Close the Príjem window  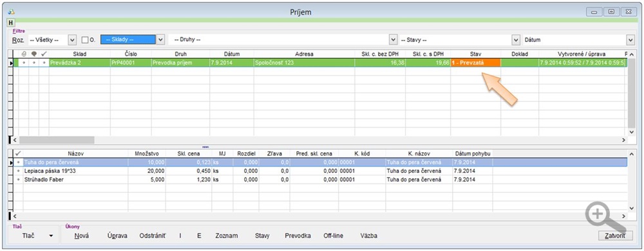629,12
